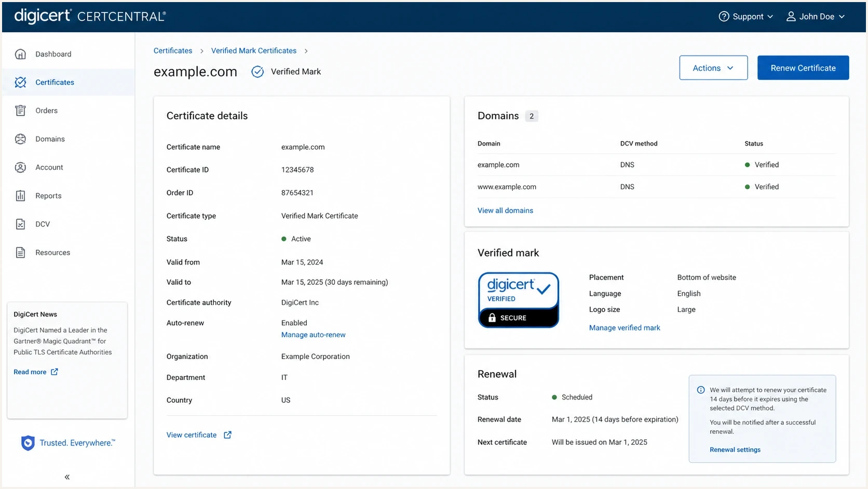The image size is (868, 489).
Task: Click the Bottom of website placement value
Action: click(x=707, y=277)
